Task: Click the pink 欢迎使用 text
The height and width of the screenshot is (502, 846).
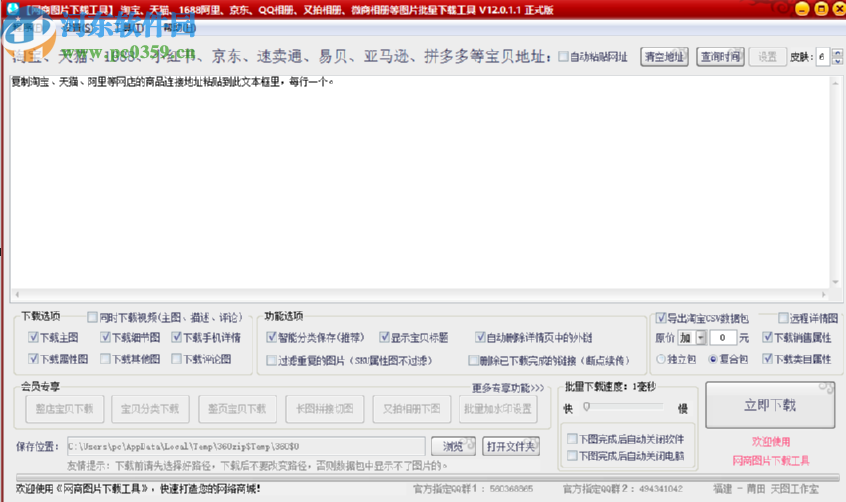Action: 771,442
